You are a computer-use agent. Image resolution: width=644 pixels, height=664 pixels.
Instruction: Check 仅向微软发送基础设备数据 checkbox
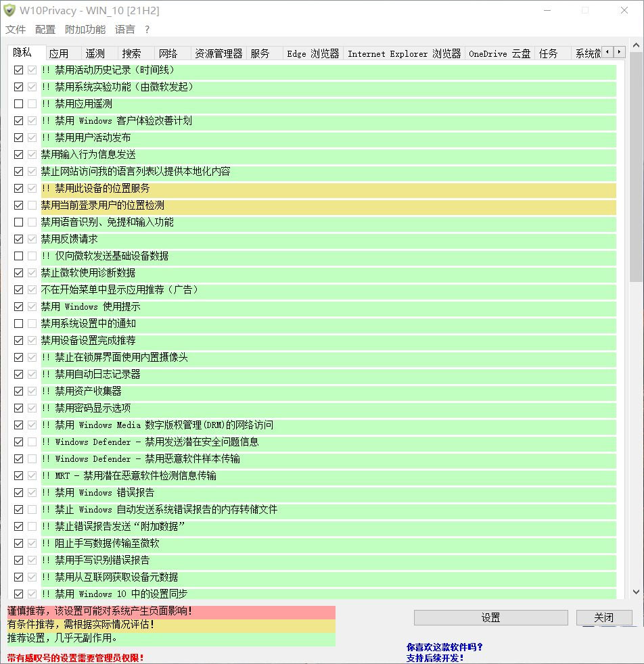pyautogui.click(x=18, y=256)
